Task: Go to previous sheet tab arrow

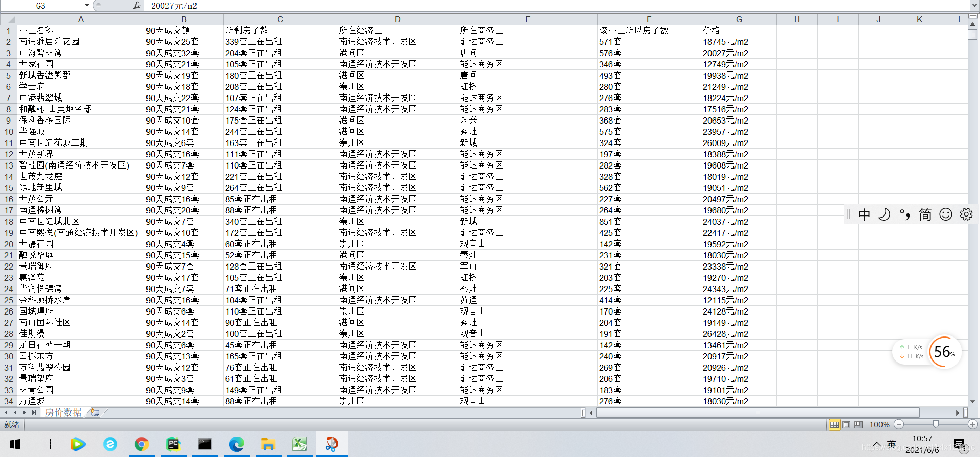Action: [15, 412]
